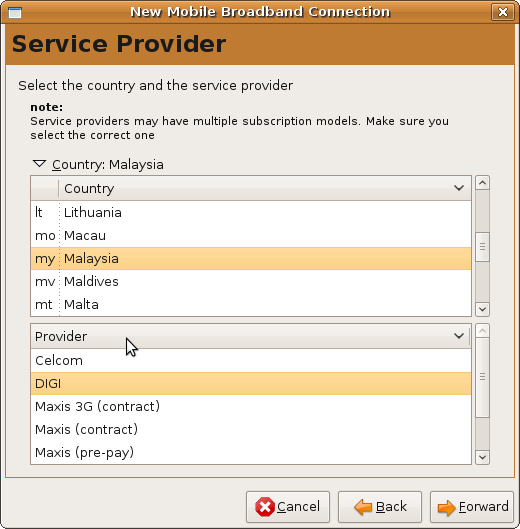This screenshot has width=520, height=529.
Task: Select Maldives in the country list
Action: 251,281
